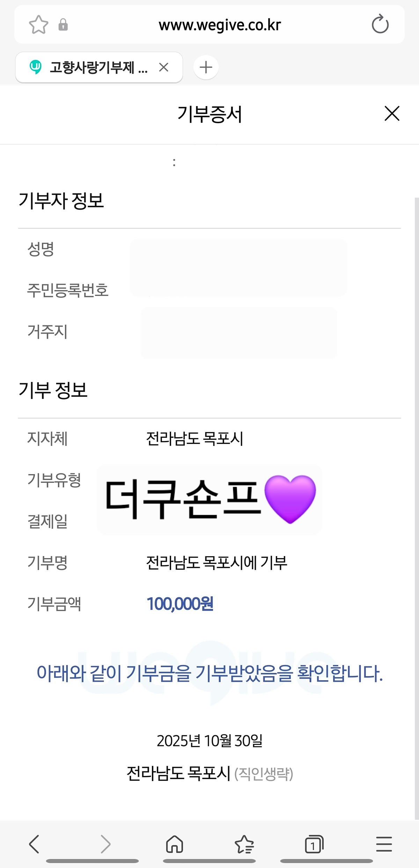Close the 기부증서 certificate dialog

click(x=392, y=114)
